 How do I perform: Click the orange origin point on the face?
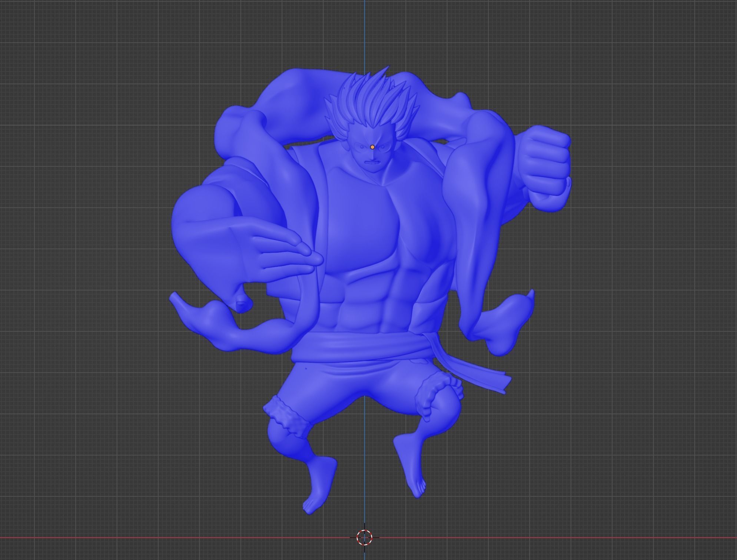click(x=372, y=147)
